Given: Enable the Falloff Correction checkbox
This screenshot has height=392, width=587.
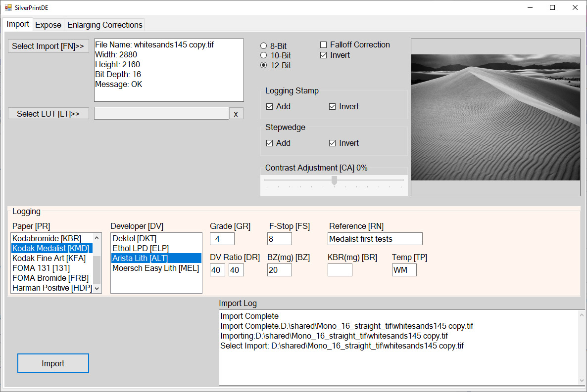Looking at the screenshot, I should pyautogui.click(x=324, y=45).
